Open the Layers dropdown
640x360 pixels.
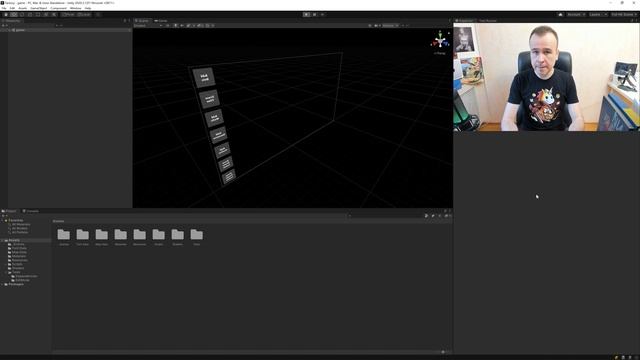597,14
